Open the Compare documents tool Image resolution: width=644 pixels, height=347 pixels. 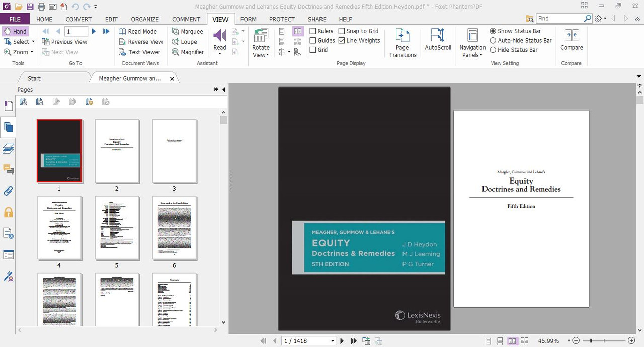coord(572,39)
